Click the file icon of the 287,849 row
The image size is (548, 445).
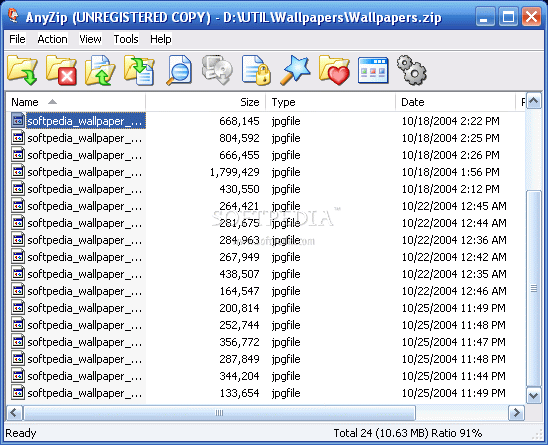coord(18,359)
